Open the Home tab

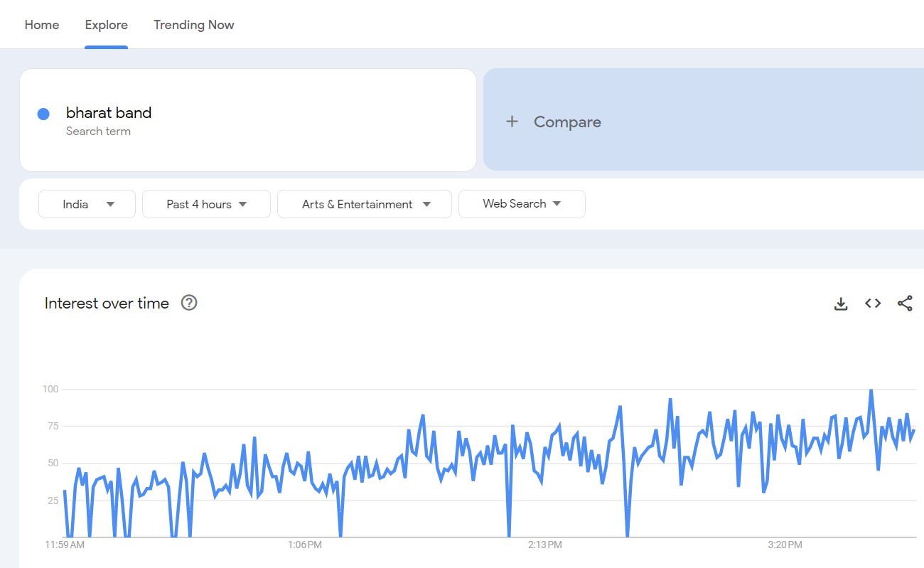point(42,25)
